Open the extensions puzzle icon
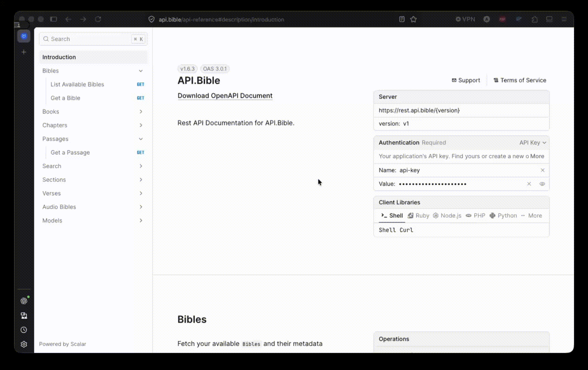Viewport: 588px width, 370px height. pos(535,19)
